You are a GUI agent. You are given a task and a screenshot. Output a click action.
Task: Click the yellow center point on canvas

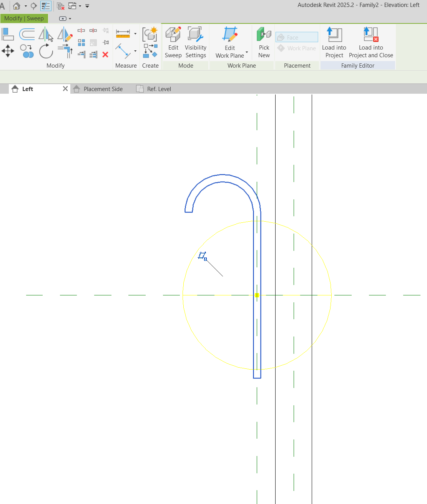pos(257,295)
